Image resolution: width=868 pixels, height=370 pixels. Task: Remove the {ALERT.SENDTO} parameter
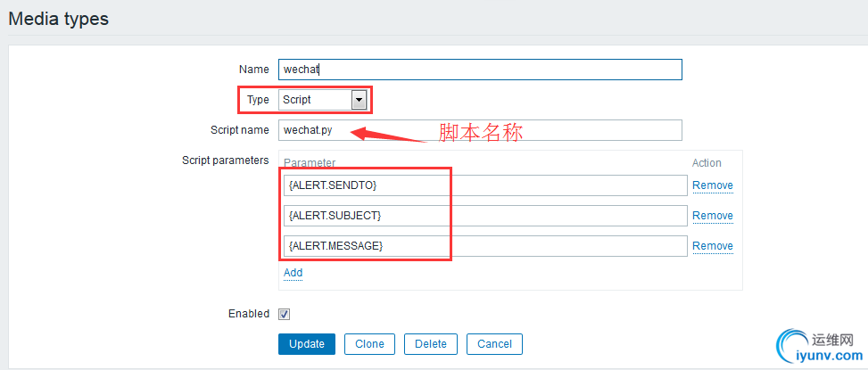(712, 185)
